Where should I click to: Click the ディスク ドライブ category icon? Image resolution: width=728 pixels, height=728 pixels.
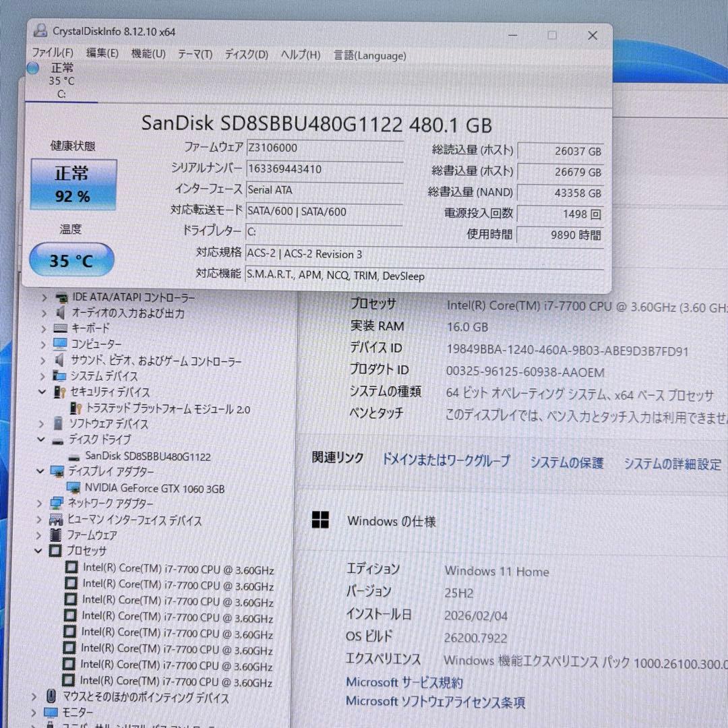[57, 442]
